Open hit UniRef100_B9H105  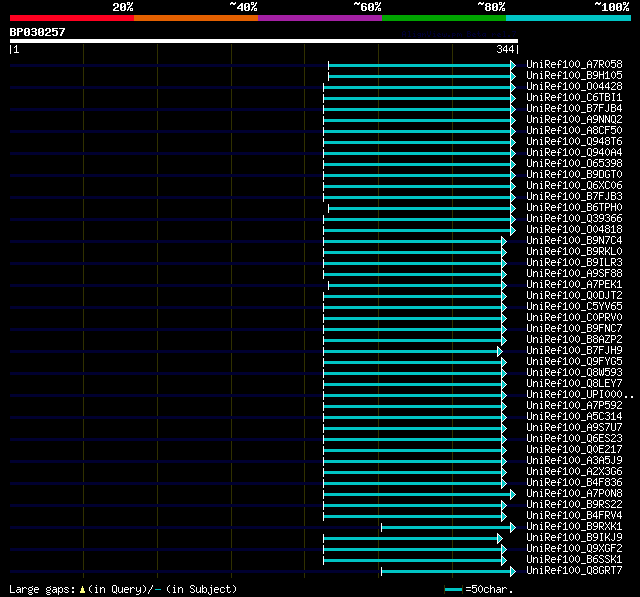[574, 75]
